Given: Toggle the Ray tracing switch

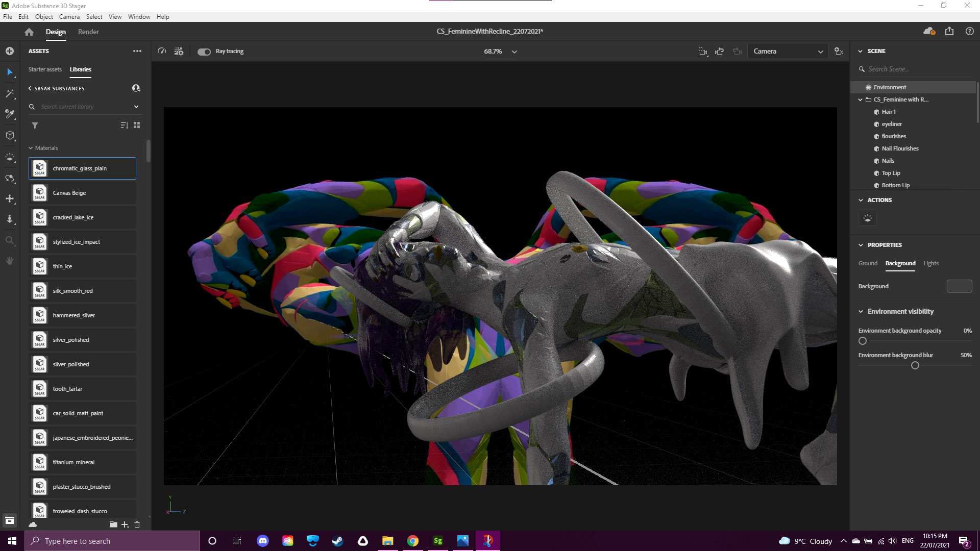Looking at the screenshot, I should (x=204, y=52).
